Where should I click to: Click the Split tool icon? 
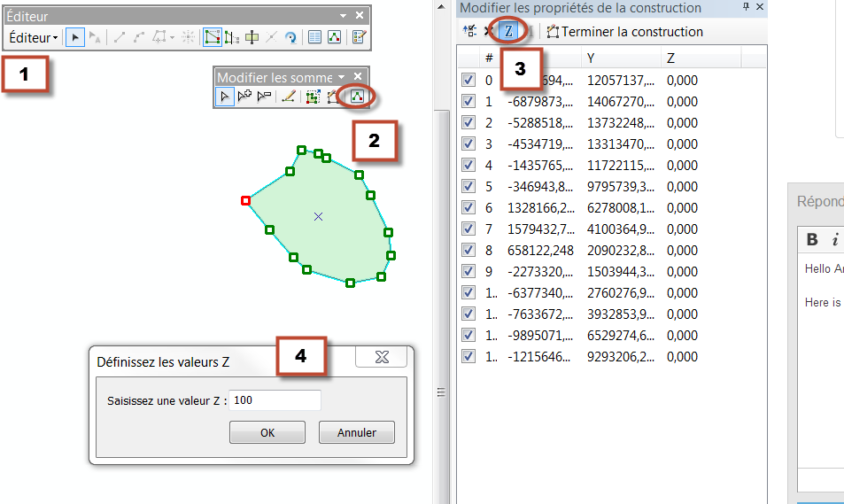click(x=271, y=37)
